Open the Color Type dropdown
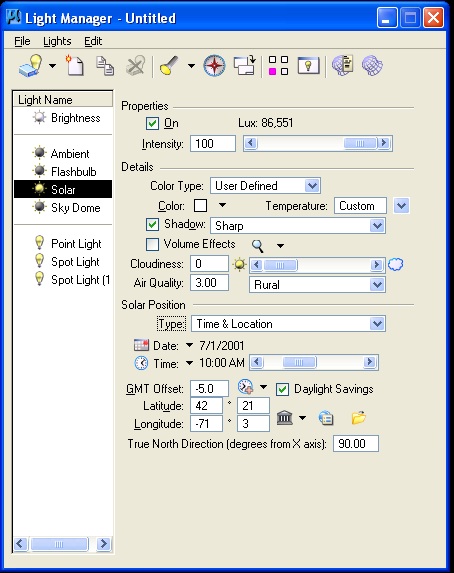 pos(265,186)
